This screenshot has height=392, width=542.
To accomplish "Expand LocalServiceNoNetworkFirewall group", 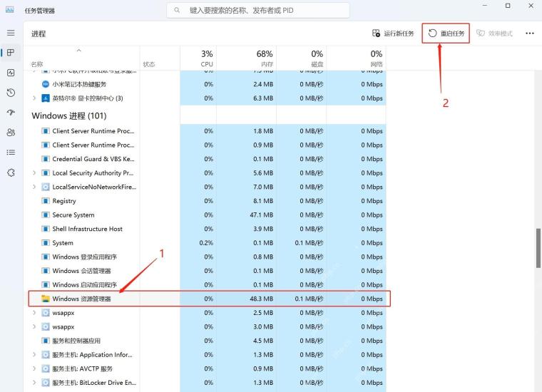I will click(x=34, y=187).
